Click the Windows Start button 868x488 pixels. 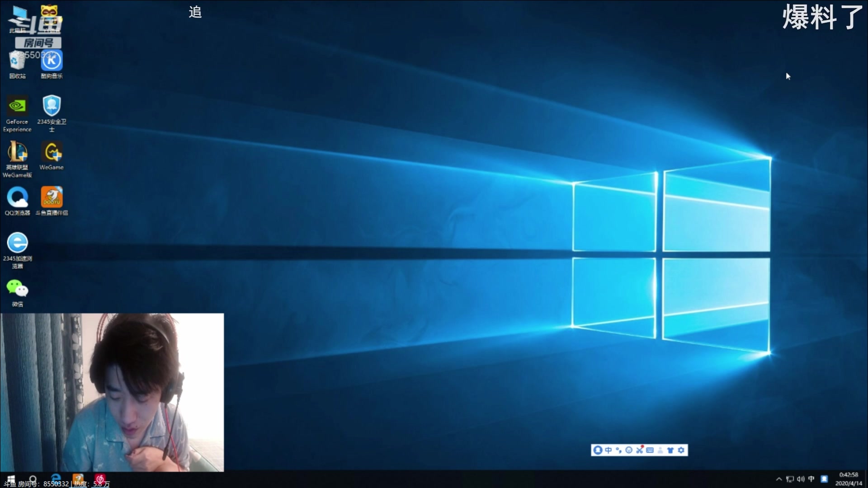[11, 479]
